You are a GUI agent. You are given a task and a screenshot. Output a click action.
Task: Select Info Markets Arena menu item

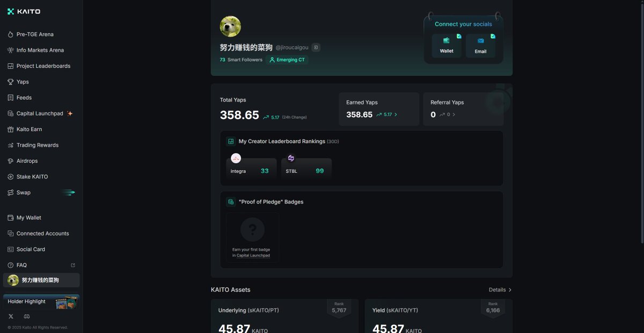pos(41,50)
